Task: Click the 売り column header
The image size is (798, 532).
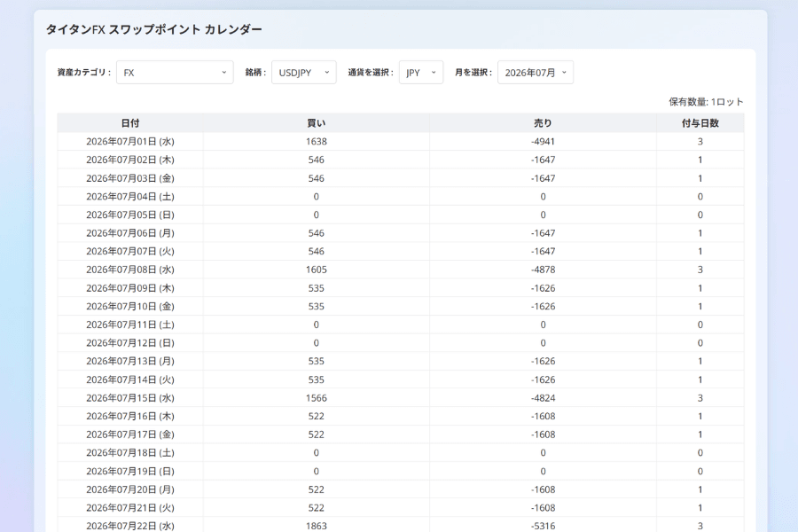Action: pyautogui.click(x=543, y=123)
